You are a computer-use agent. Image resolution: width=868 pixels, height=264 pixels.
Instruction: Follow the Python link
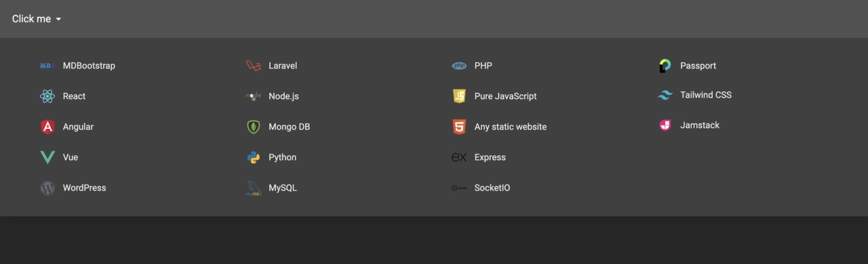click(282, 157)
